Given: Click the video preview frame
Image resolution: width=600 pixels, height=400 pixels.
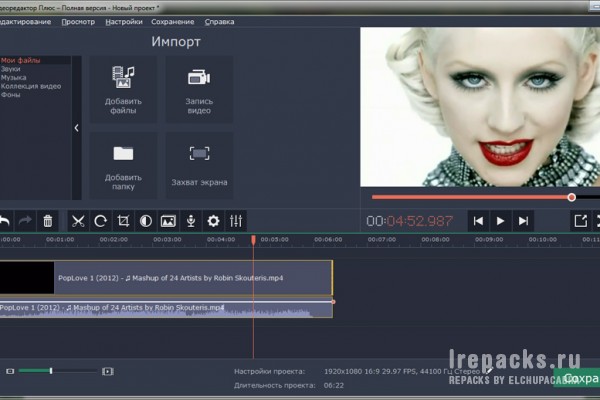Looking at the screenshot, I should click(x=480, y=107).
